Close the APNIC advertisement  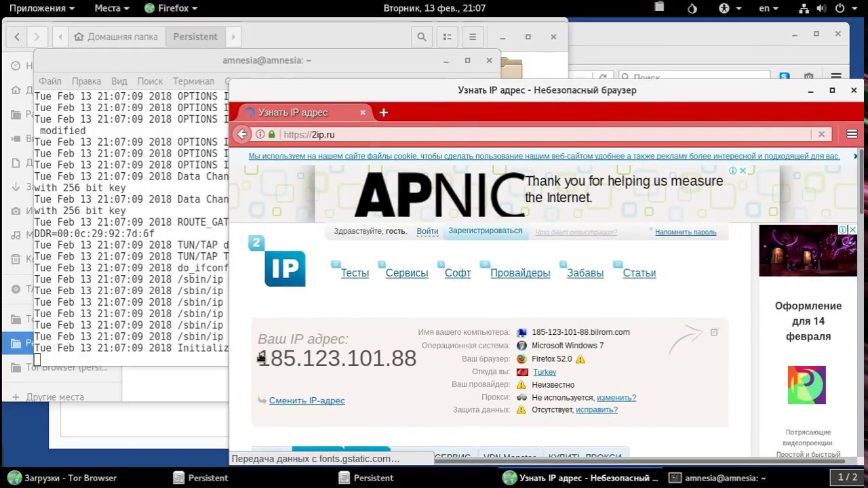click(x=743, y=170)
